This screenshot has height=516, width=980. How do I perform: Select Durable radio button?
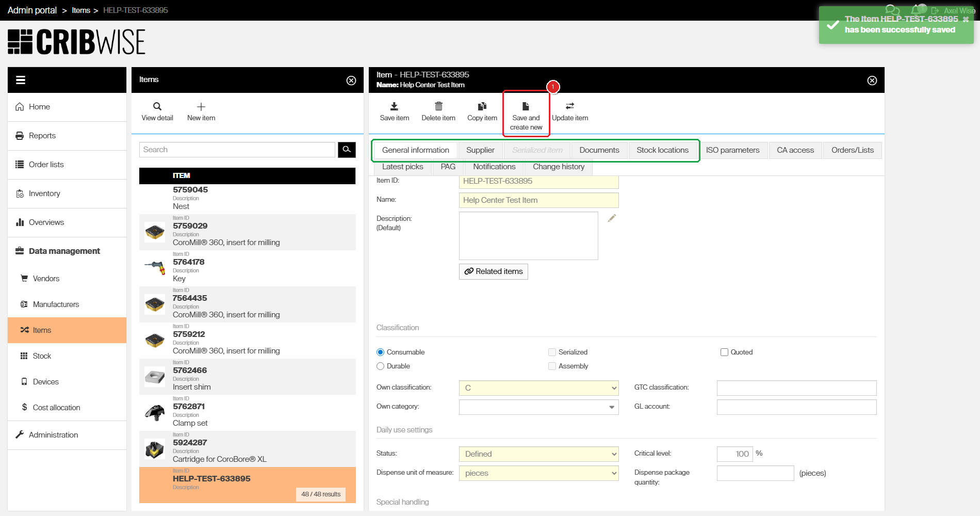point(381,366)
